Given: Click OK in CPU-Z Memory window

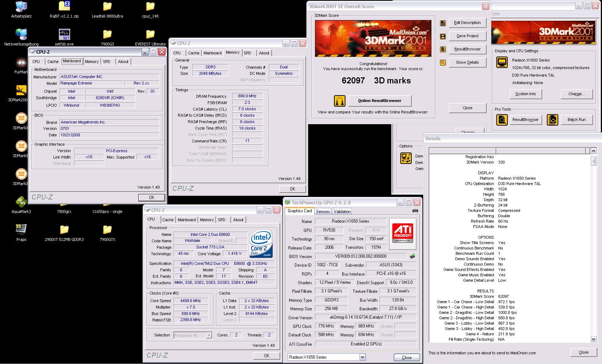Looking at the screenshot, I should pos(292,189).
